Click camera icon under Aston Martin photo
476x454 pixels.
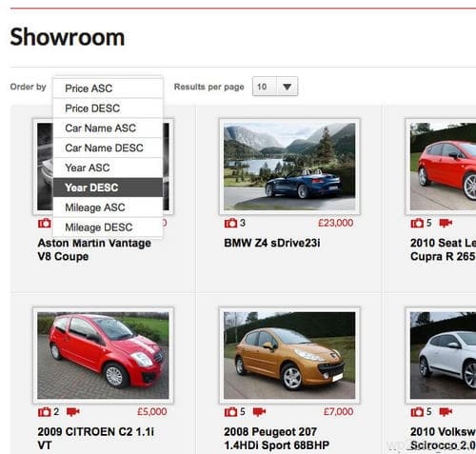point(45,223)
